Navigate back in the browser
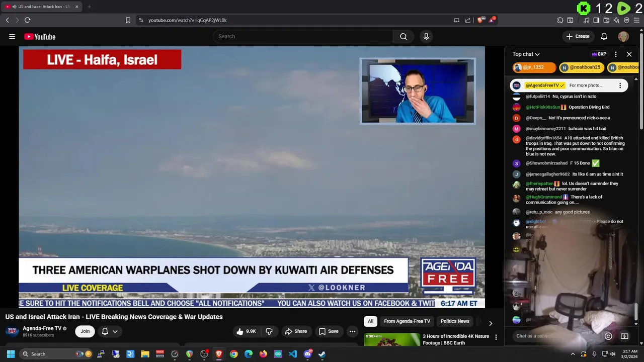Screen dimensions: 644x362 pyautogui.click(x=7, y=20)
